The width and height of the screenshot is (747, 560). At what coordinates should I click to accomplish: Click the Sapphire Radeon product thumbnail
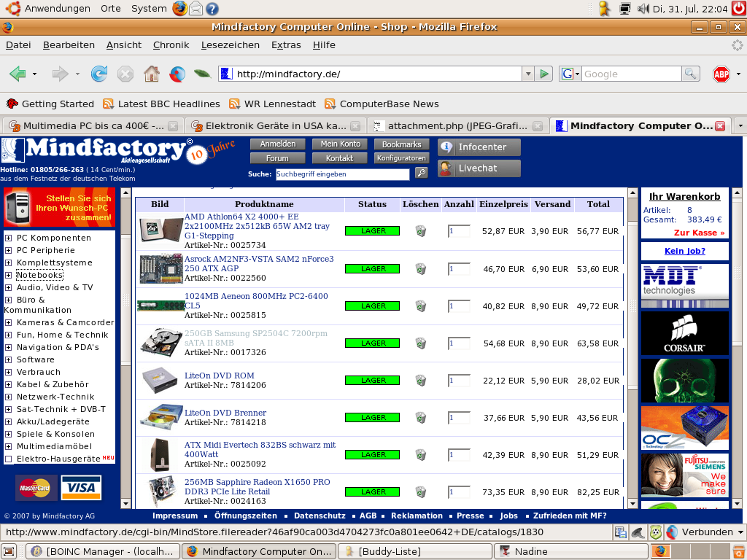(160, 491)
